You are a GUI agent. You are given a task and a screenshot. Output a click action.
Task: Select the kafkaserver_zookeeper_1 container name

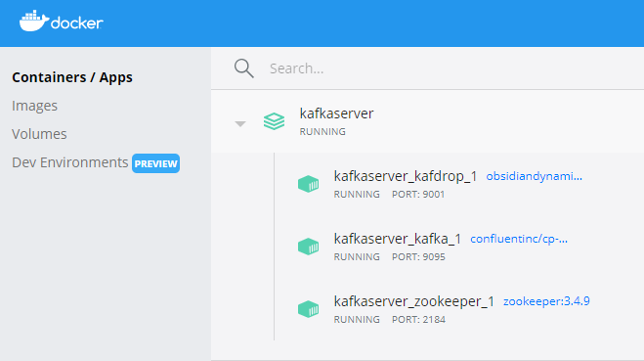tap(414, 301)
